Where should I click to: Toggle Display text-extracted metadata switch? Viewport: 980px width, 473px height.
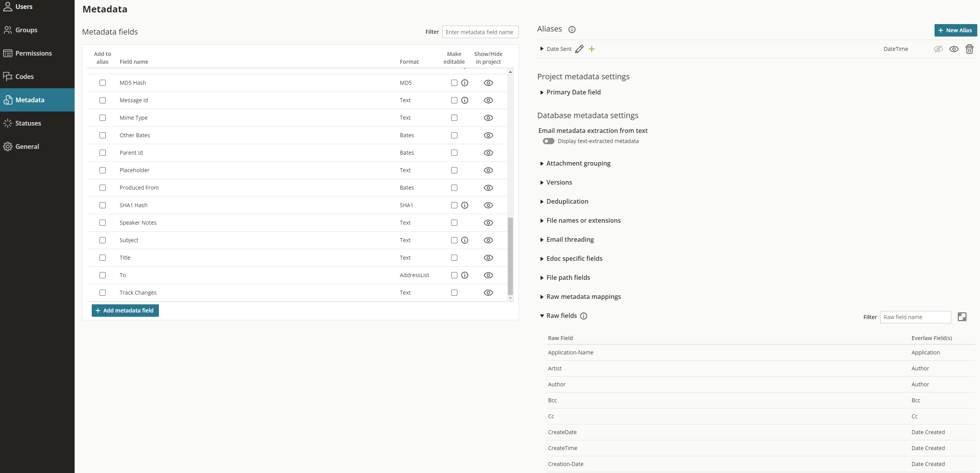(x=548, y=141)
